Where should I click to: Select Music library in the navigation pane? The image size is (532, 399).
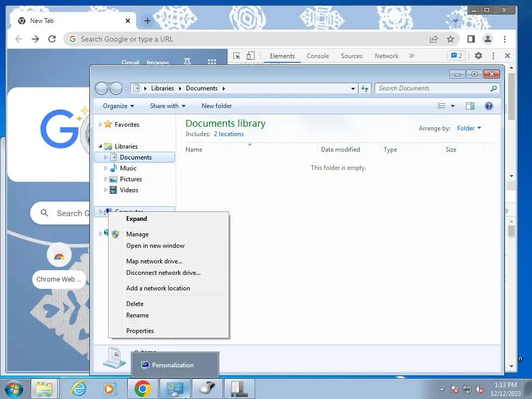tap(128, 168)
